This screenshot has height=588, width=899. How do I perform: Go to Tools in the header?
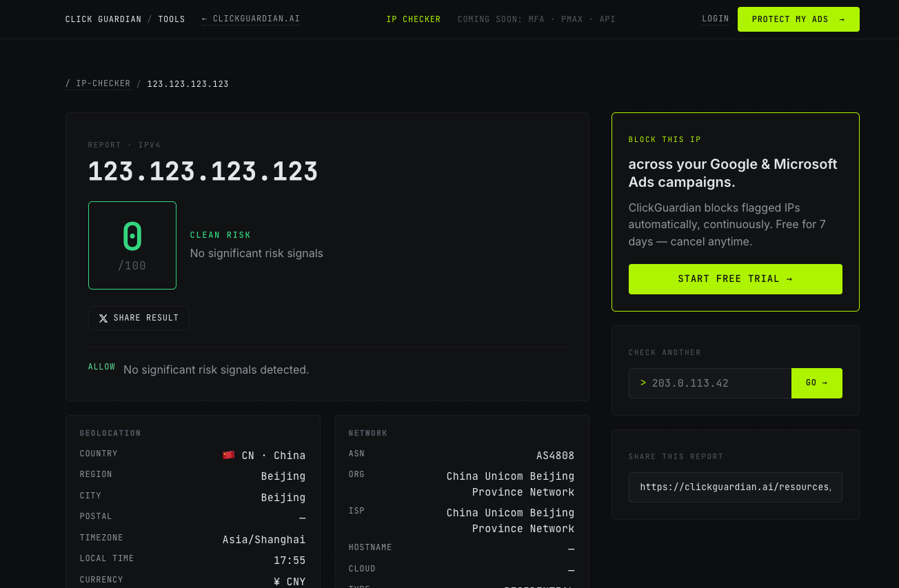coord(172,19)
